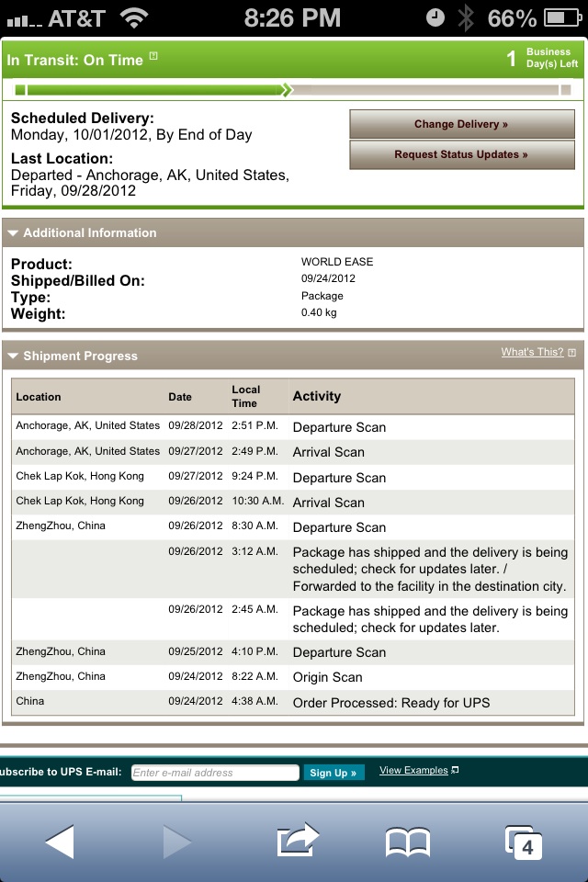Click Sign Up for UPS e-mail
The image size is (588, 882).
(334, 773)
